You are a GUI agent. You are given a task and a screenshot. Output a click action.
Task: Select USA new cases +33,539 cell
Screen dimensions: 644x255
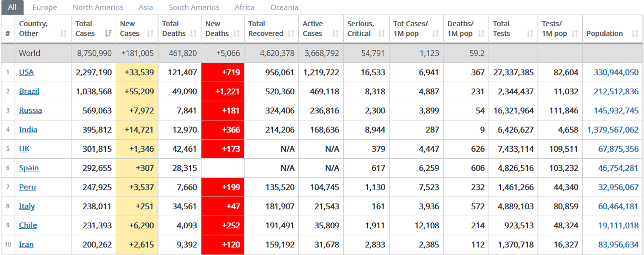tap(137, 72)
